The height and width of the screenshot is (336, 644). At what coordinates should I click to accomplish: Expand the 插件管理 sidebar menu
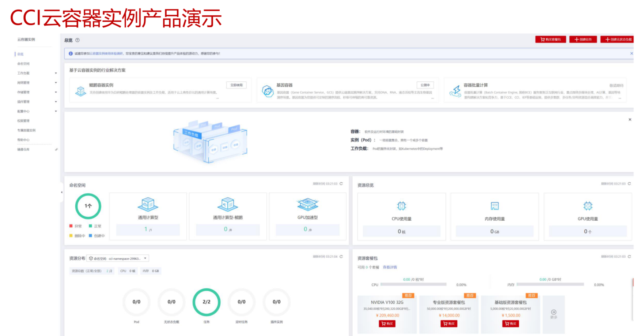pos(56,102)
